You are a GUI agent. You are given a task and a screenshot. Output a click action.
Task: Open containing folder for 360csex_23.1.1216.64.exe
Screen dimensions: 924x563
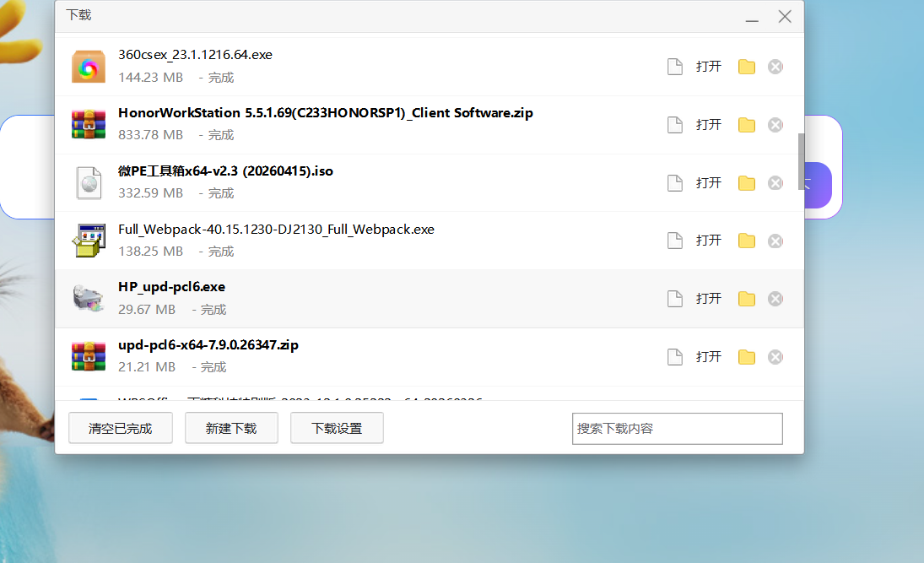tap(747, 67)
